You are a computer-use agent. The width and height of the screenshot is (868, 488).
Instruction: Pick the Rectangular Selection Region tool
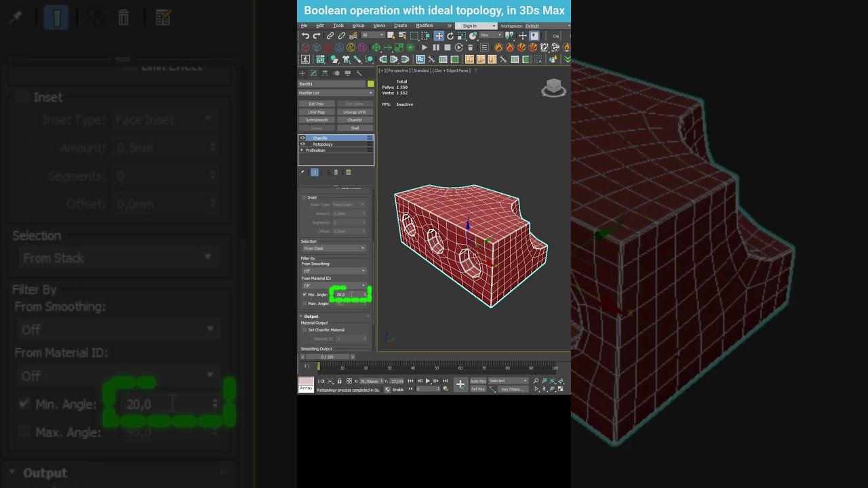tap(414, 36)
